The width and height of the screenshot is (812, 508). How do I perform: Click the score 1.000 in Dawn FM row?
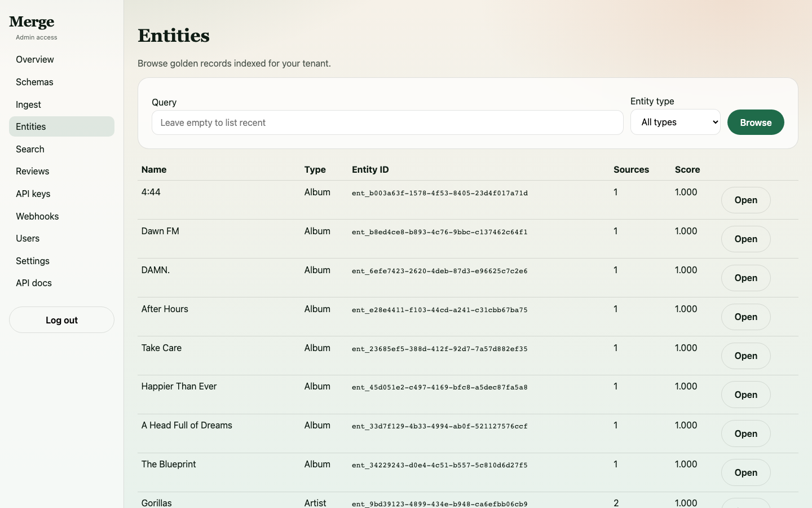[x=686, y=231]
